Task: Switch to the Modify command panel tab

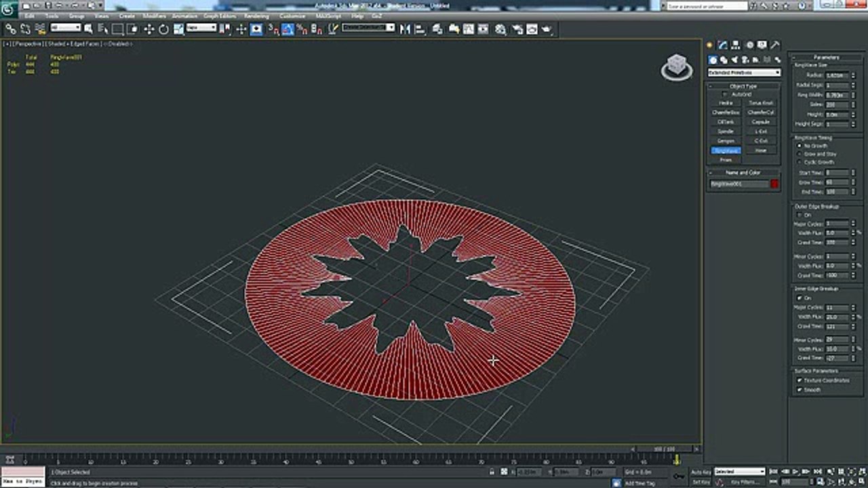Action: pos(723,45)
